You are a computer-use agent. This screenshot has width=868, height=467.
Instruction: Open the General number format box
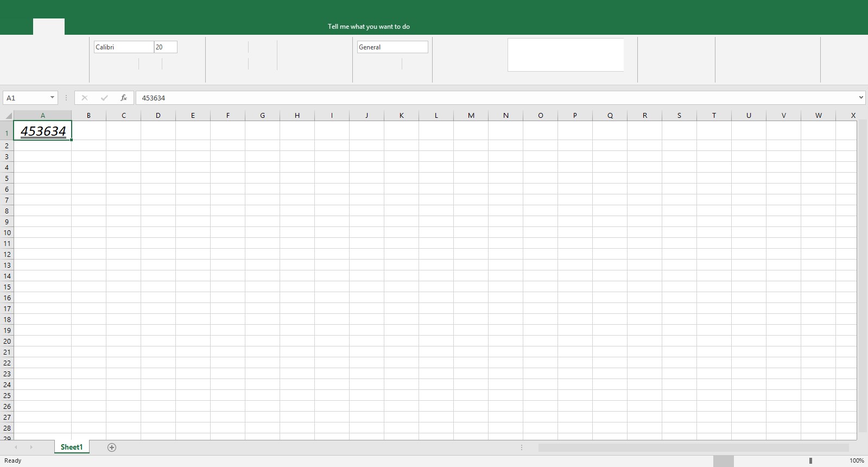point(392,47)
